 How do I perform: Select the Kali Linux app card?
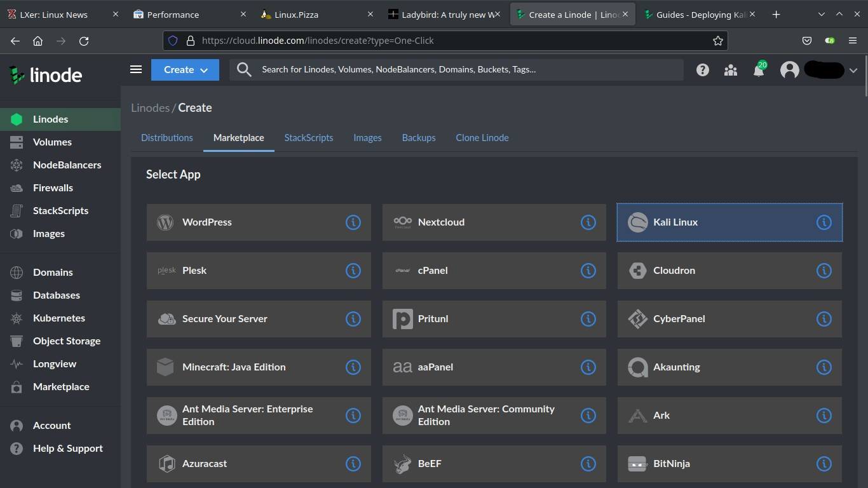coord(729,222)
